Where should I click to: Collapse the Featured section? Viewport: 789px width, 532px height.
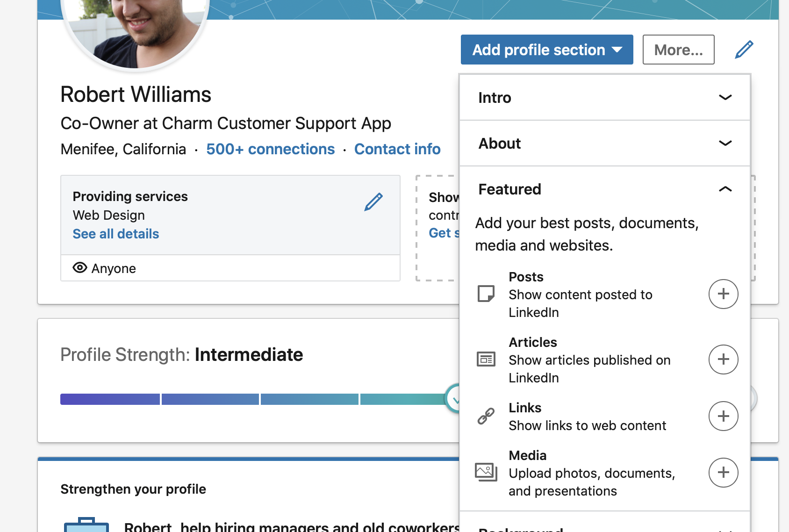click(x=725, y=189)
